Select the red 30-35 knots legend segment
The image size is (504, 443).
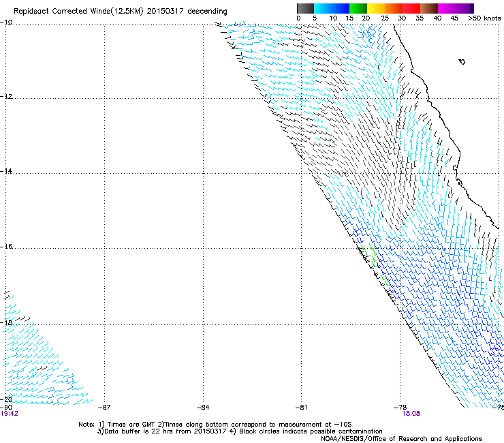(411, 8)
